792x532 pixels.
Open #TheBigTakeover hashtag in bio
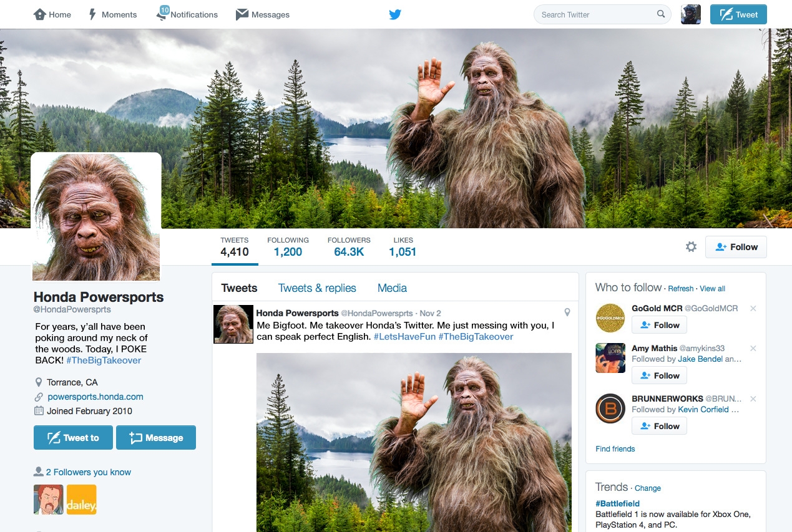104,360
